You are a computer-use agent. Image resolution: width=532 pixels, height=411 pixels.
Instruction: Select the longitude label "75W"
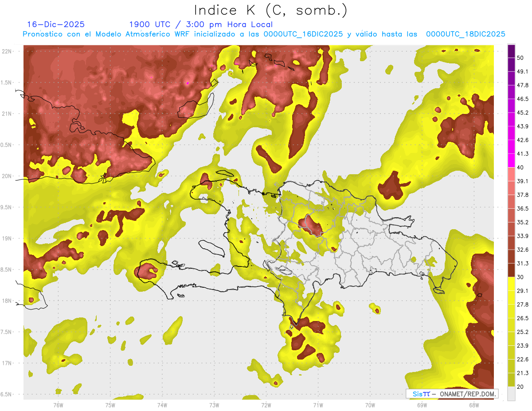(x=110, y=405)
